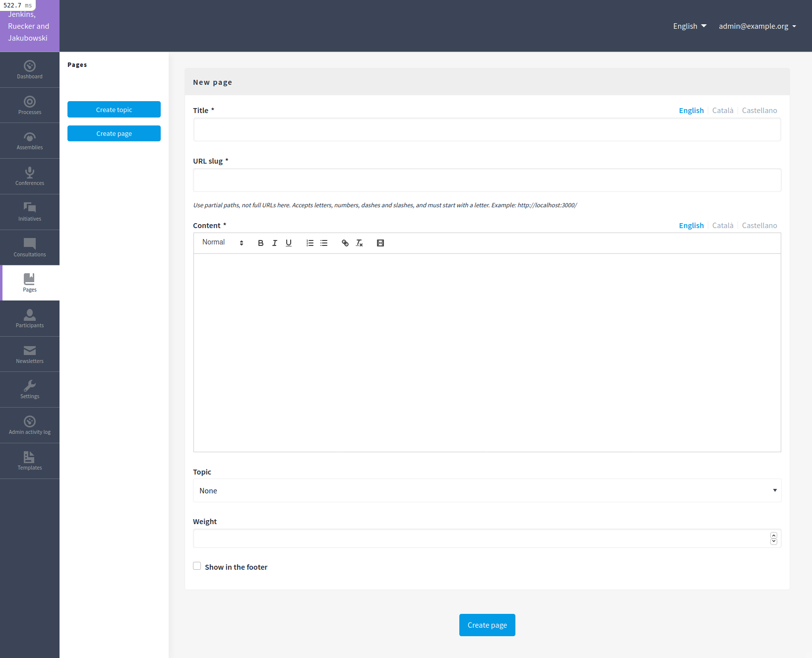Toggle underline formatting in editor
The width and height of the screenshot is (812, 658).
point(289,243)
